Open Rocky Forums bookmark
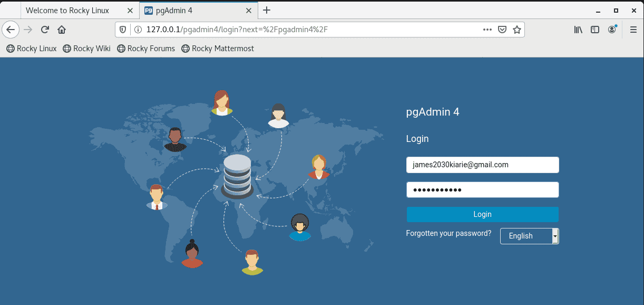The width and height of the screenshot is (644, 305). pos(146,49)
